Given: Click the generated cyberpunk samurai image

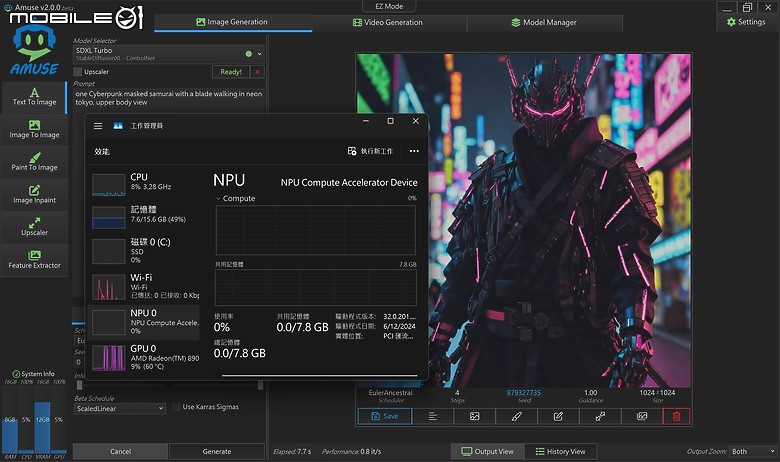Looking at the screenshot, I should point(524,220).
